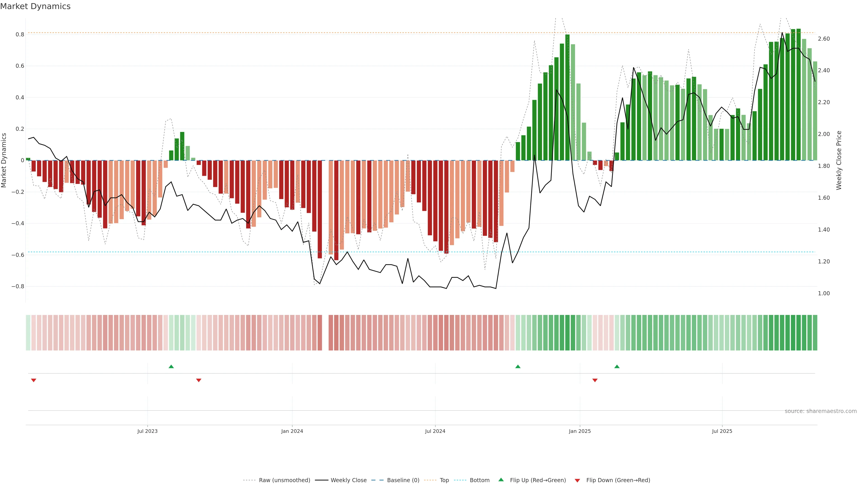The image size is (868, 488).
Task: Hide the Baseline (0) legend series
Action: coord(403,480)
